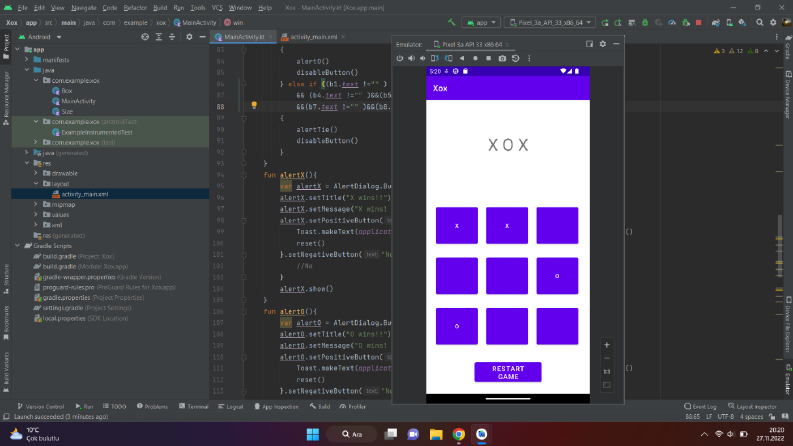This screenshot has height=446, width=793.
Task: Open the Device Manager toolbar icon
Action: (729, 22)
